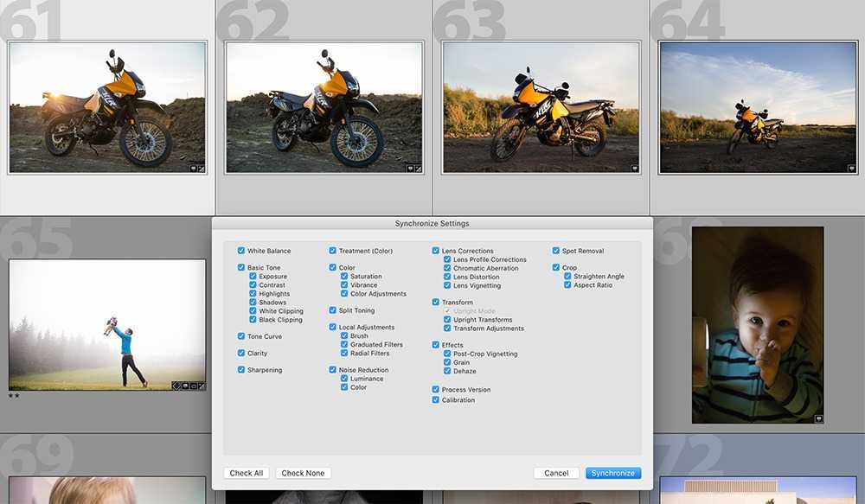This screenshot has width=865, height=504.
Task: Uncheck Lens Profile Corrections
Action: click(447, 259)
